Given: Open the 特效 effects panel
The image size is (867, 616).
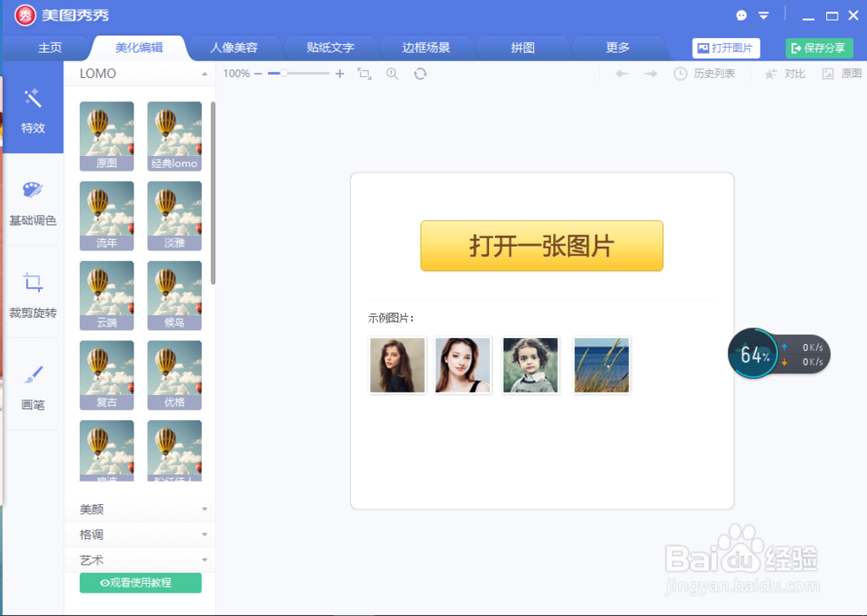Looking at the screenshot, I should click(33, 107).
